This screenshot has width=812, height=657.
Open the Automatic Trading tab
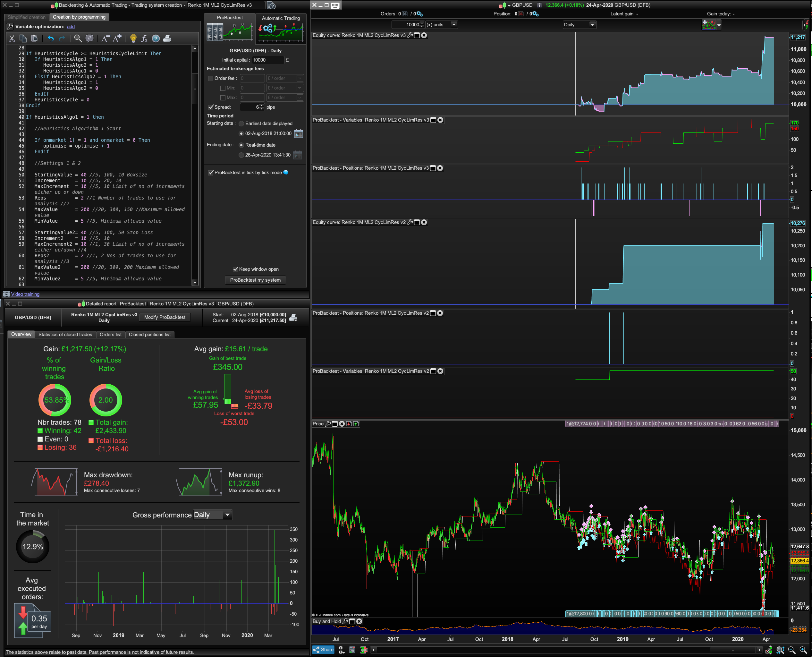[280, 18]
